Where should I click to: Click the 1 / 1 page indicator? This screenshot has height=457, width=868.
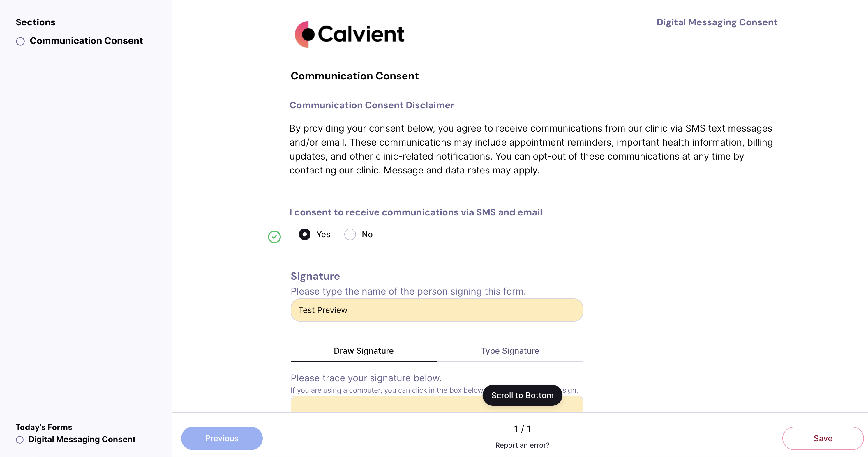(x=522, y=429)
